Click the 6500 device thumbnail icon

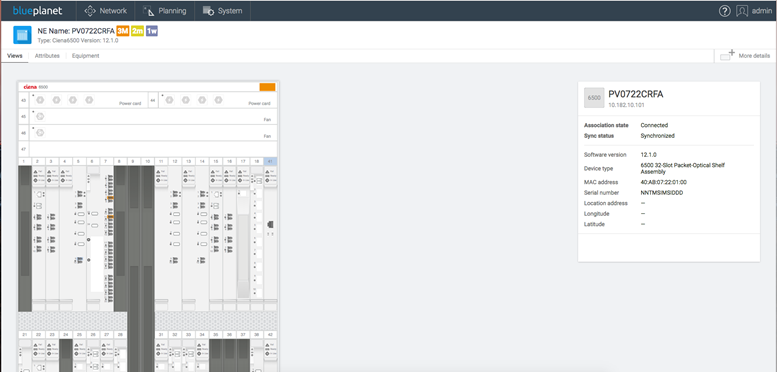point(594,98)
